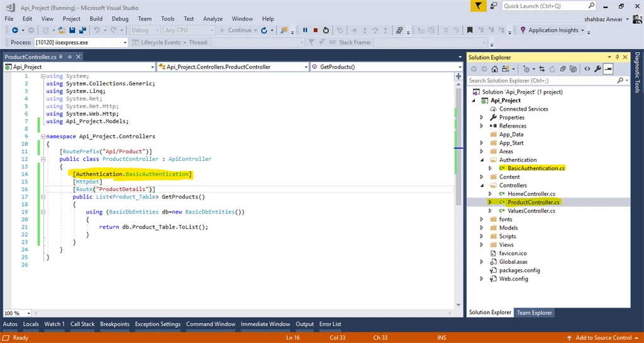This screenshot has height=343, width=644.
Task: Restart the debug session icon
Action: coord(326,30)
